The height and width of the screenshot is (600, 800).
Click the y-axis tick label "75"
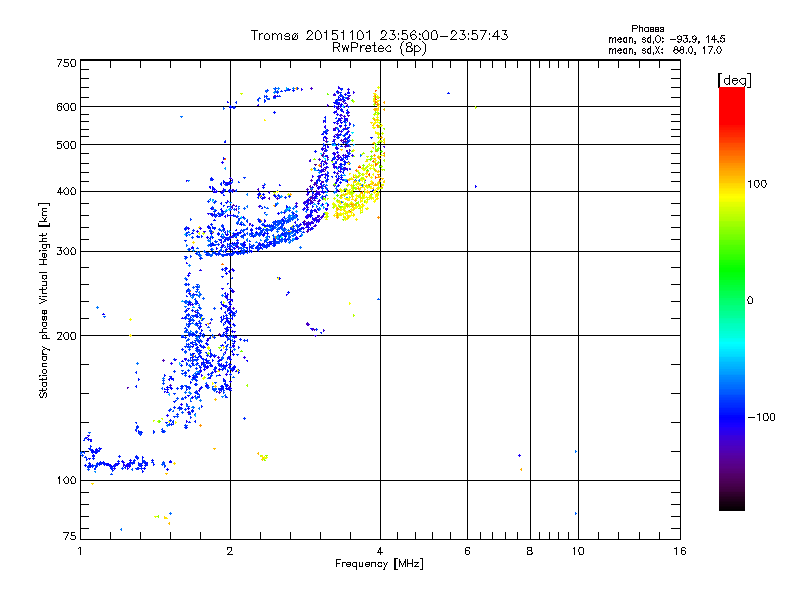(70, 536)
